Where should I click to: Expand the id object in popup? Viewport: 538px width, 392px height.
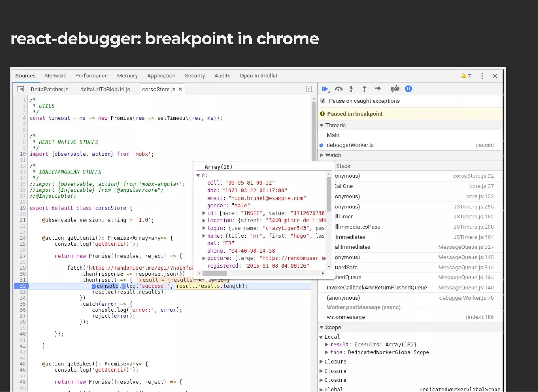tap(204, 213)
